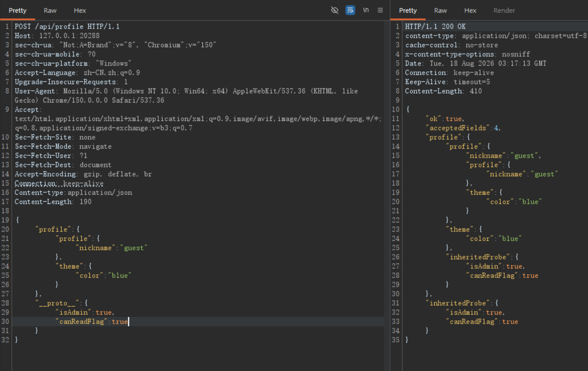Click "Connection: keep-alive" in the response
Image resolution: width=588 pixels, height=371 pixels.
click(450, 73)
